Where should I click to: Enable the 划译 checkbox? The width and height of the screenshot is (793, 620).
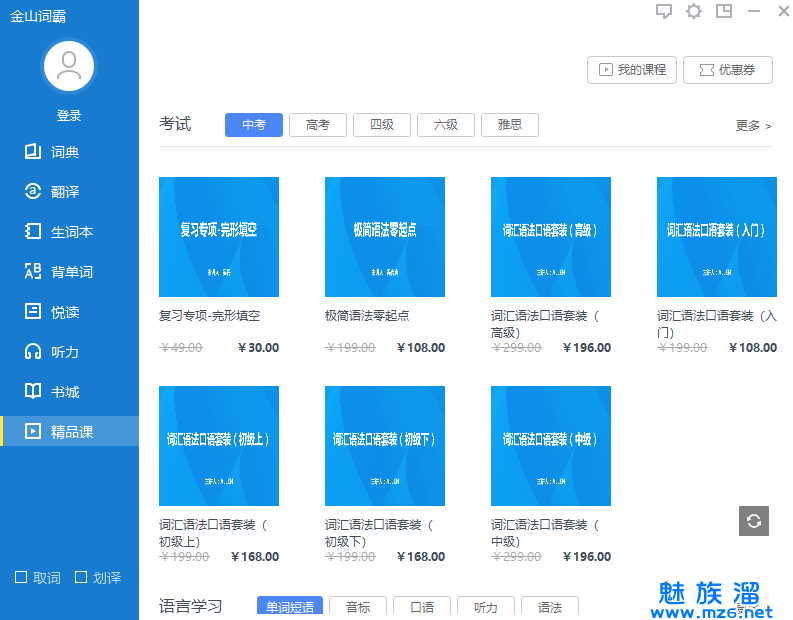click(x=81, y=577)
